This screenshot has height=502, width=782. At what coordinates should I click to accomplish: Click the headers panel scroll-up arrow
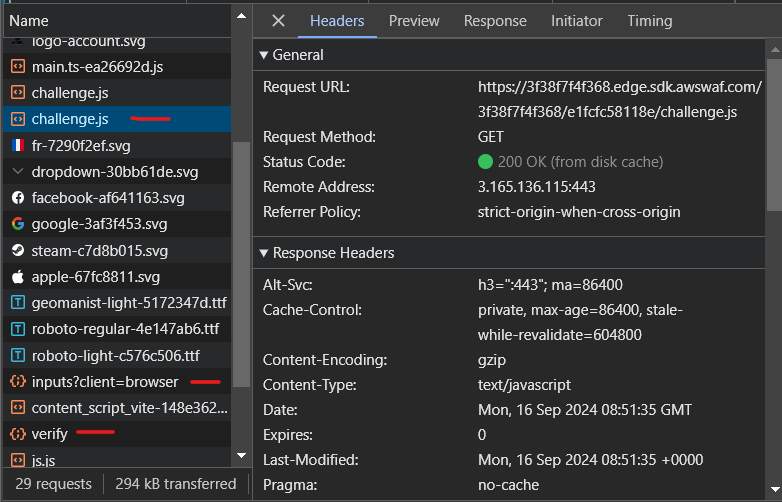[775, 49]
